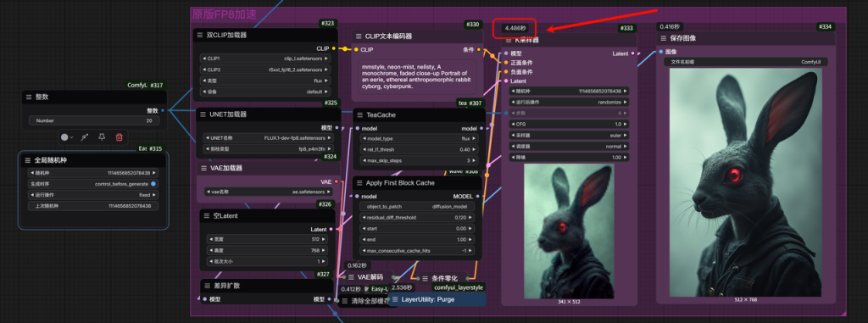Open the 全局随机种 node menu icon
Viewport: 868px width, 323px height.
click(28, 161)
